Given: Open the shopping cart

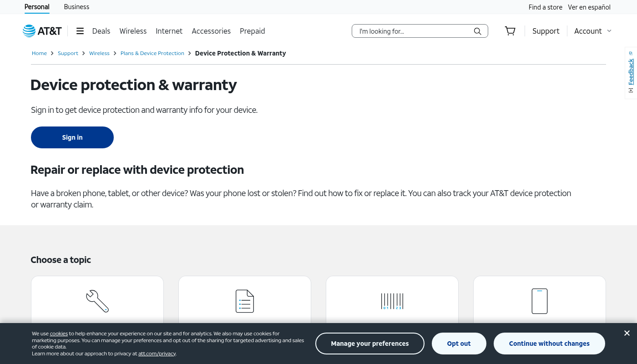Looking at the screenshot, I should (x=510, y=31).
